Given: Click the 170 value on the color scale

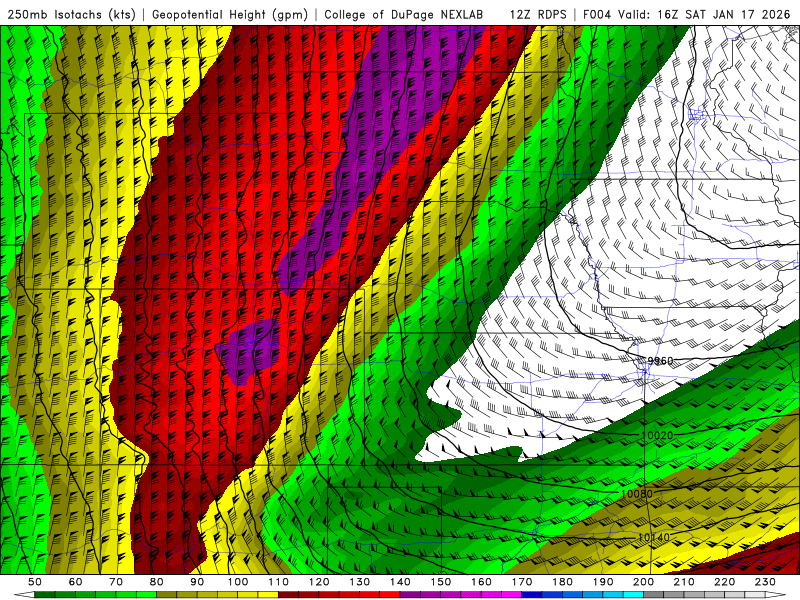Looking at the screenshot, I should coord(522,582).
